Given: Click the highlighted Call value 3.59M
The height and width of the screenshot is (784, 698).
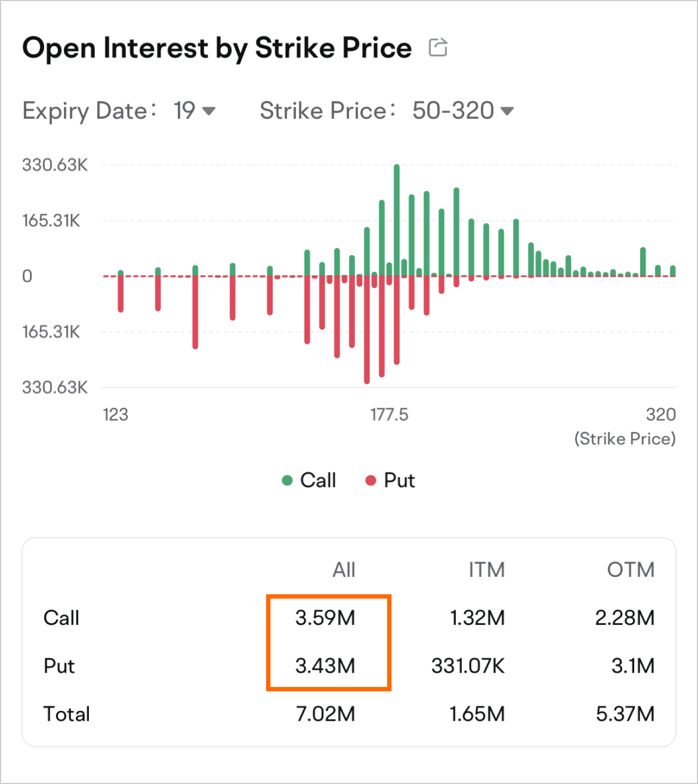Looking at the screenshot, I should tap(326, 618).
